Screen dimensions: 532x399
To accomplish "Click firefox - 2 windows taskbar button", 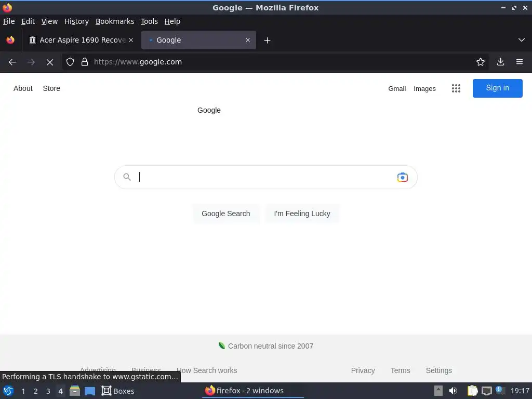I will tap(254, 391).
